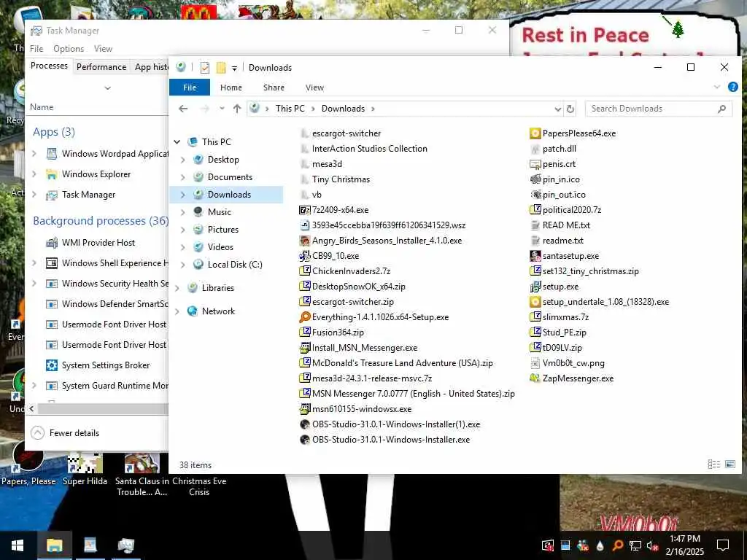Open Options menu in Task Manager

(69, 49)
